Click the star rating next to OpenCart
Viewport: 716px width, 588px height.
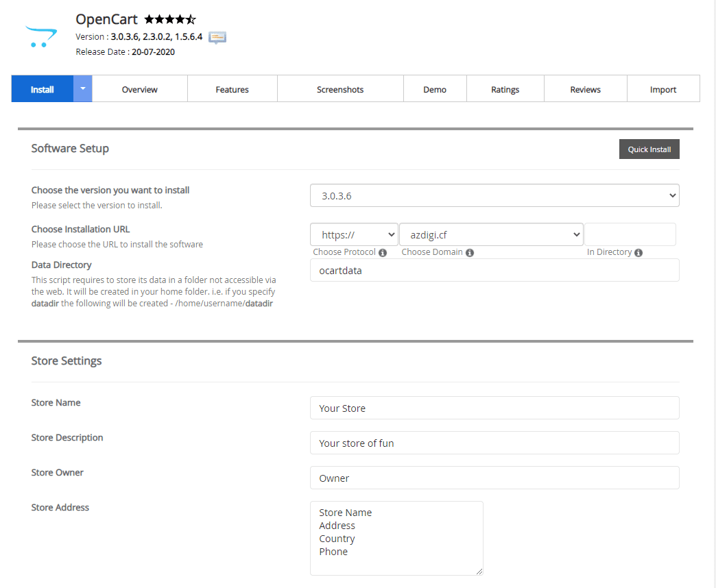(170, 20)
